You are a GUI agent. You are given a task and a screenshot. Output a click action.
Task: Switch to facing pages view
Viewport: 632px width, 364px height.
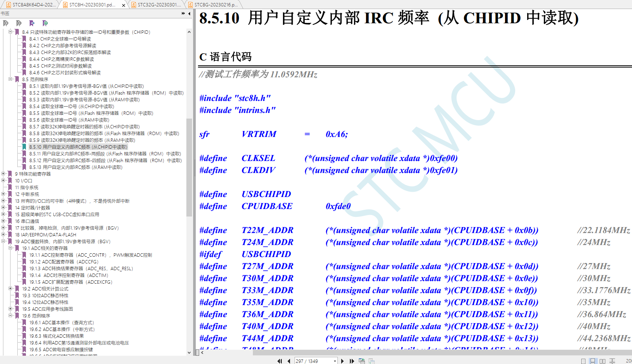coord(602,361)
